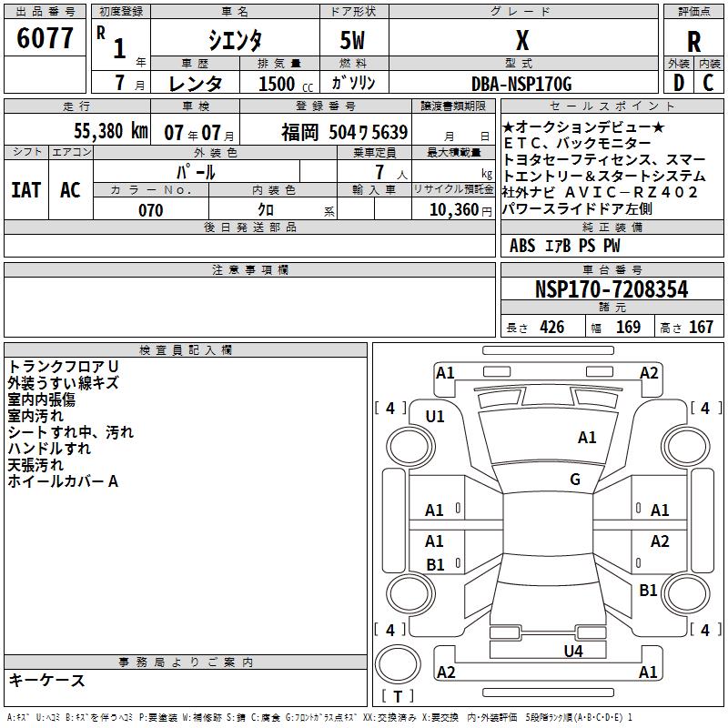Click the U4 dent mark on rear
This screenshot has width=728, height=728.
pyautogui.click(x=573, y=651)
